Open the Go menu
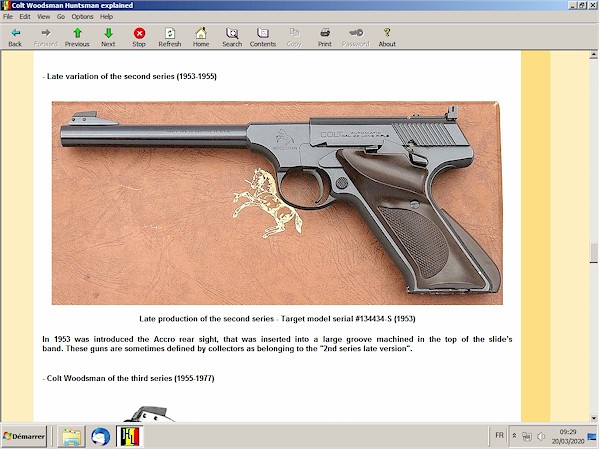 tap(61, 17)
